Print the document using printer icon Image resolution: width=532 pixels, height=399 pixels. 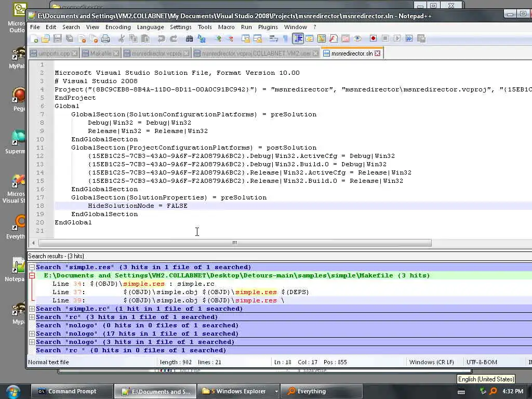click(105, 38)
